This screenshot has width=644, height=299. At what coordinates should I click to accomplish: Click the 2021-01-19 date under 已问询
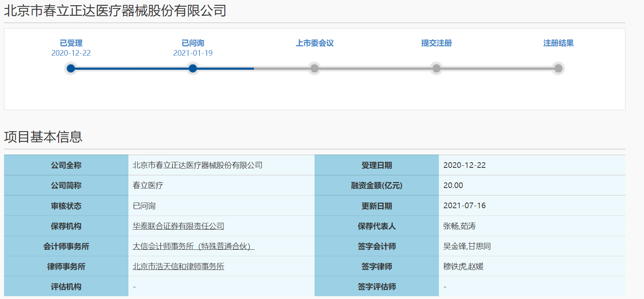pyautogui.click(x=193, y=53)
